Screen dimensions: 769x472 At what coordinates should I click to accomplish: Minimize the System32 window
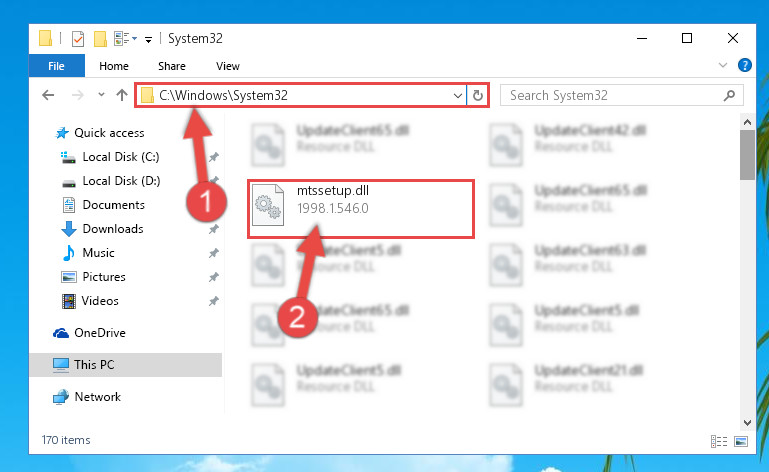pyautogui.click(x=642, y=38)
